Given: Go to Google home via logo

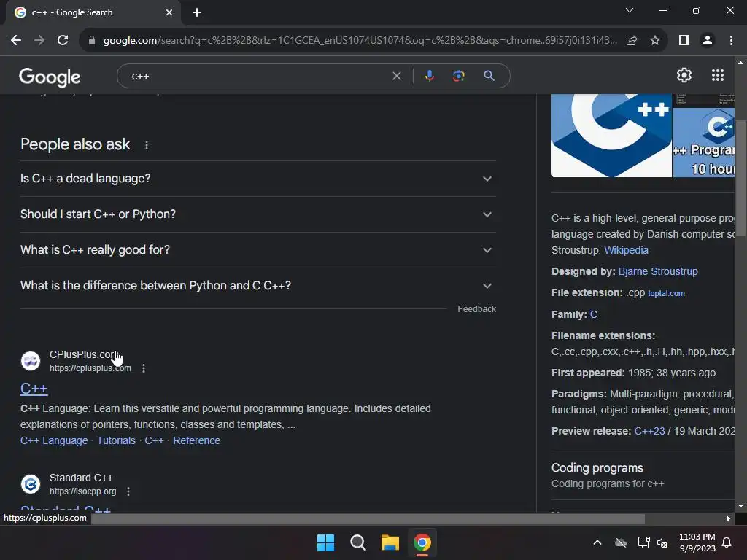Looking at the screenshot, I should [50, 77].
